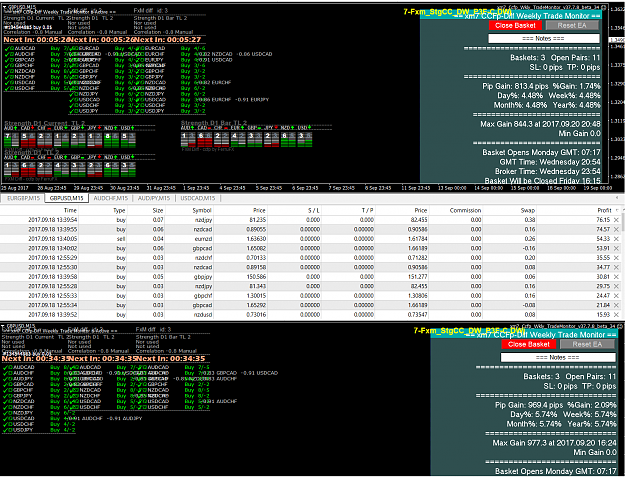Click Reset EA in the upper chart panel
Screen dimensions: 625x477
pyautogui.click(x=572, y=26)
